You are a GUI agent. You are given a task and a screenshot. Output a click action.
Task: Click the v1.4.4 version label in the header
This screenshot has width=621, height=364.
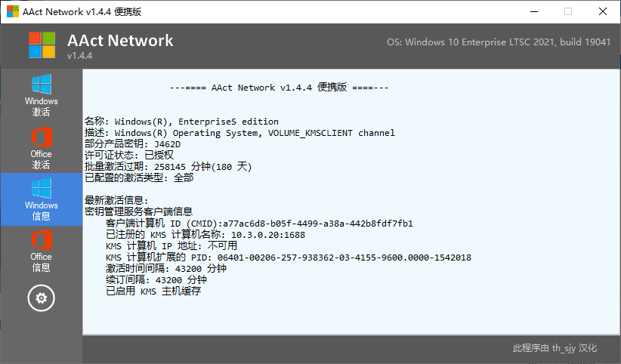point(79,57)
